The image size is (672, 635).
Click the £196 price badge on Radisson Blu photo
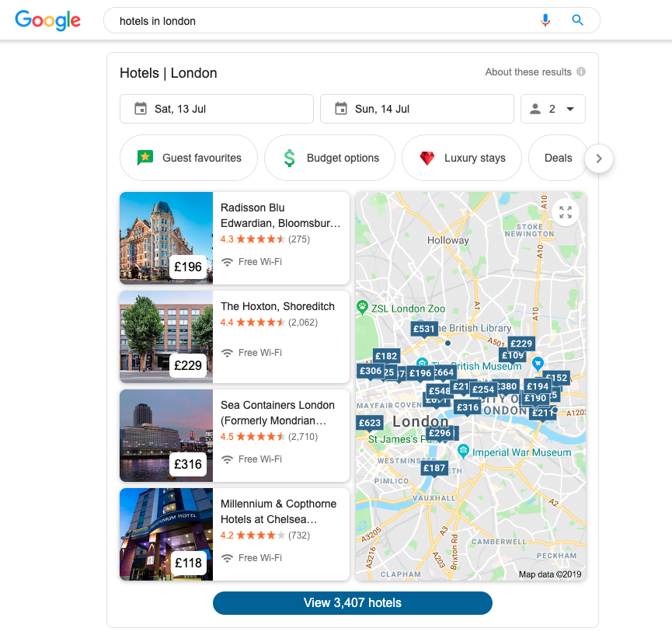click(x=188, y=267)
